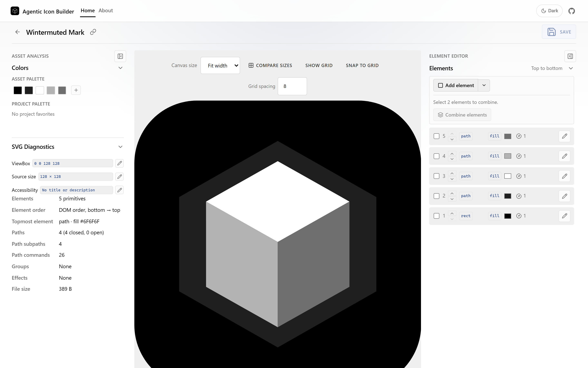Collapse the Element Editor panel icon
588x368 pixels.
coord(570,56)
